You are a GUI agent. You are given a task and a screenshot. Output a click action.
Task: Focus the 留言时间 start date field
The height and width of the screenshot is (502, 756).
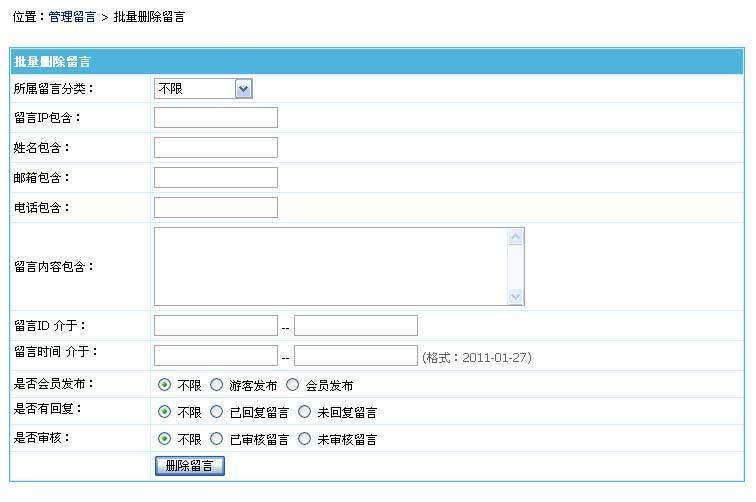215,356
